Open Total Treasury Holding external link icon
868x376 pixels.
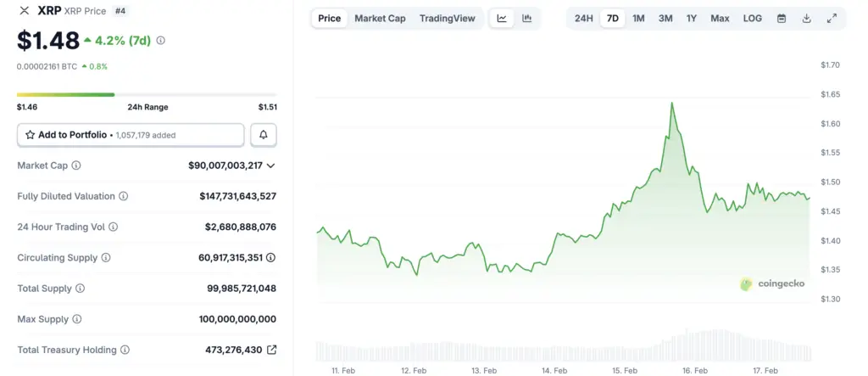(x=271, y=350)
